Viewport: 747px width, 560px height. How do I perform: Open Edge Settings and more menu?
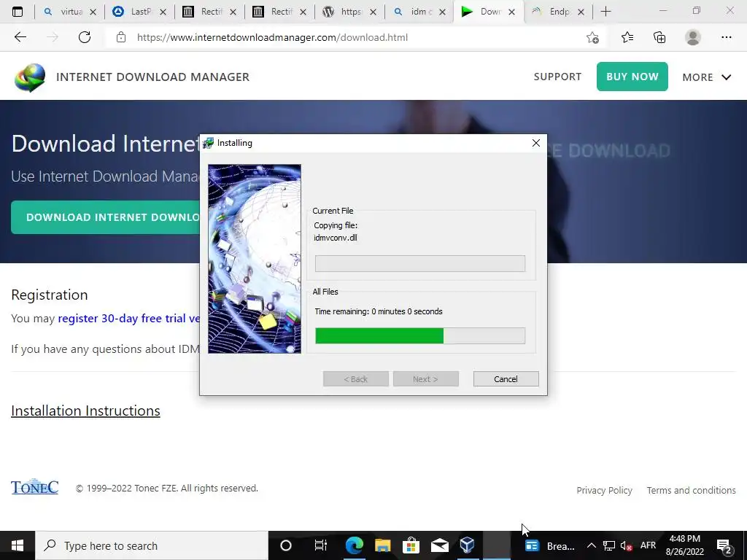(726, 37)
